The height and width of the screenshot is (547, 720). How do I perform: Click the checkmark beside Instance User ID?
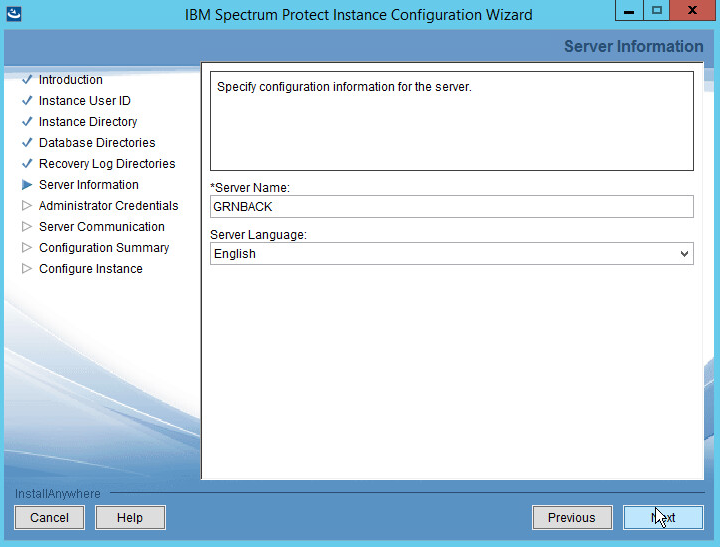tap(27, 101)
